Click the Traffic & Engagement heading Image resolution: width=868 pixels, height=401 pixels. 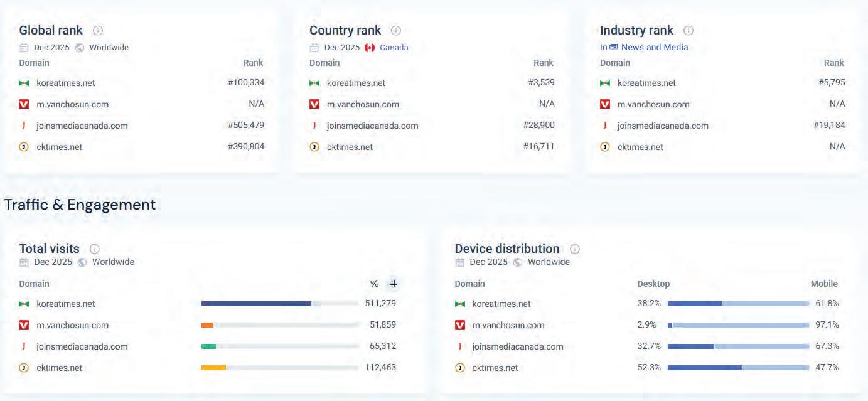(80, 205)
